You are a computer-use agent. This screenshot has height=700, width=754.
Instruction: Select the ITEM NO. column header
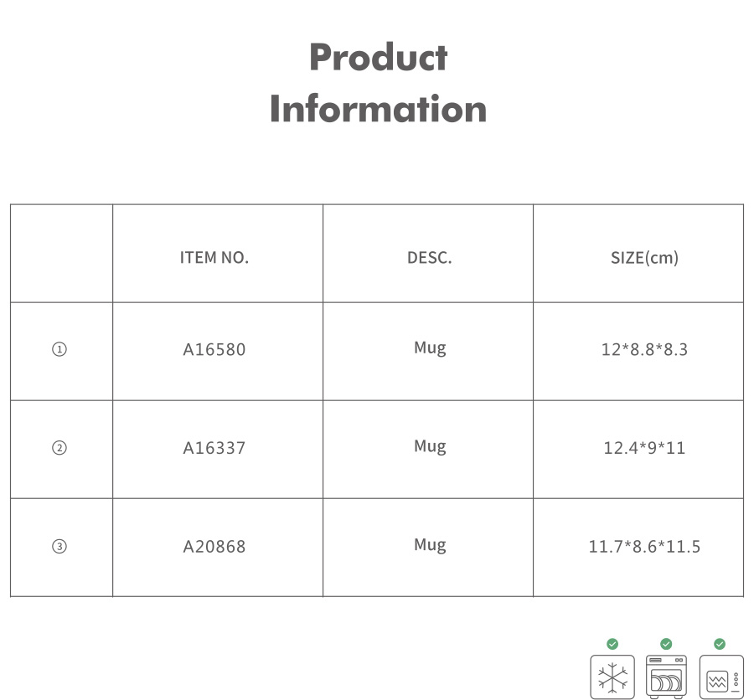click(x=214, y=258)
